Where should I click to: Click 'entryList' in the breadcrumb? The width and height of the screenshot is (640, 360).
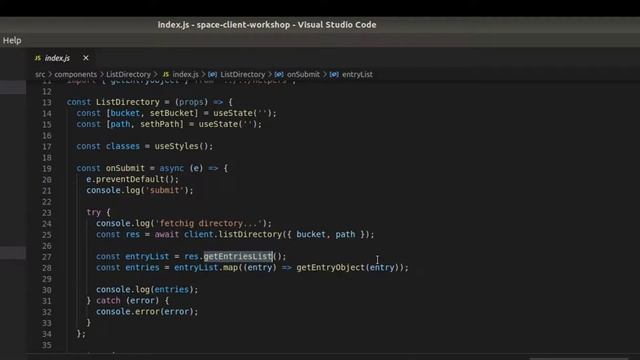click(357, 74)
